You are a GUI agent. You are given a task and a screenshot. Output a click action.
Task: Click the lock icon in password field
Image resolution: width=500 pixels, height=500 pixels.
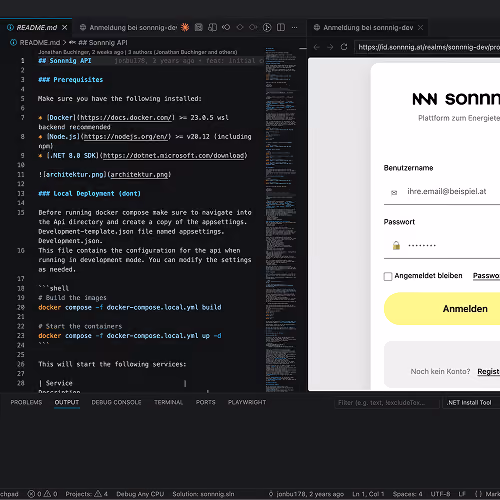(x=396, y=245)
